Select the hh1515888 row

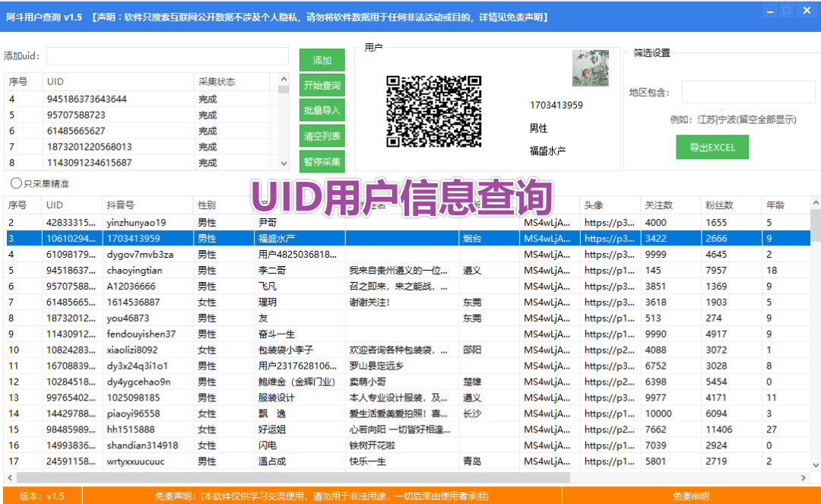click(407, 430)
